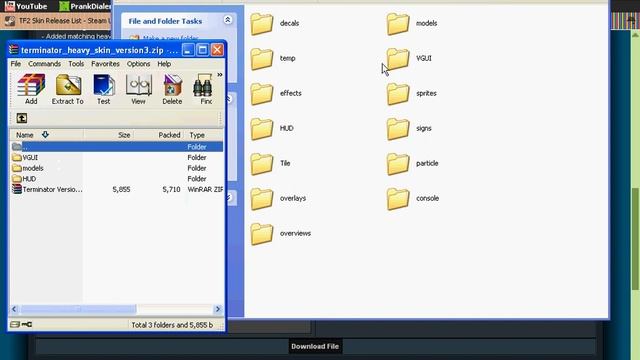The width and height of the screenshot is (640, 360).
Task: Open the Favorites menu
Action: pyautogui.click(x=105, y=64)
